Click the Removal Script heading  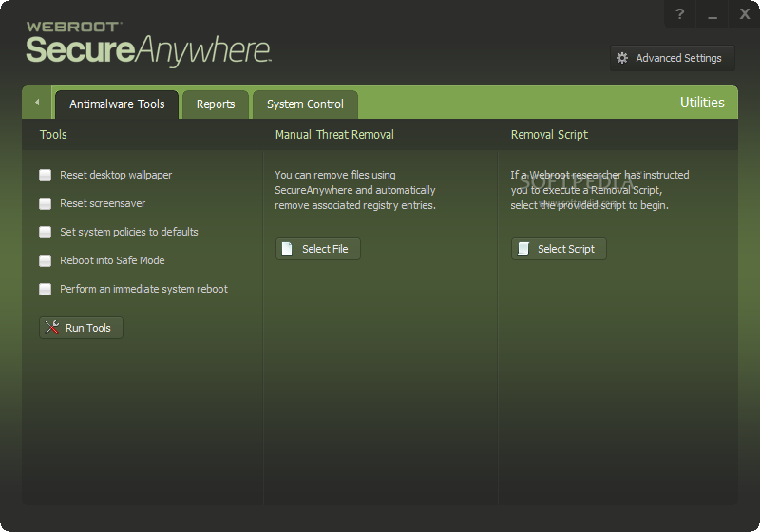tap(549, 135)
